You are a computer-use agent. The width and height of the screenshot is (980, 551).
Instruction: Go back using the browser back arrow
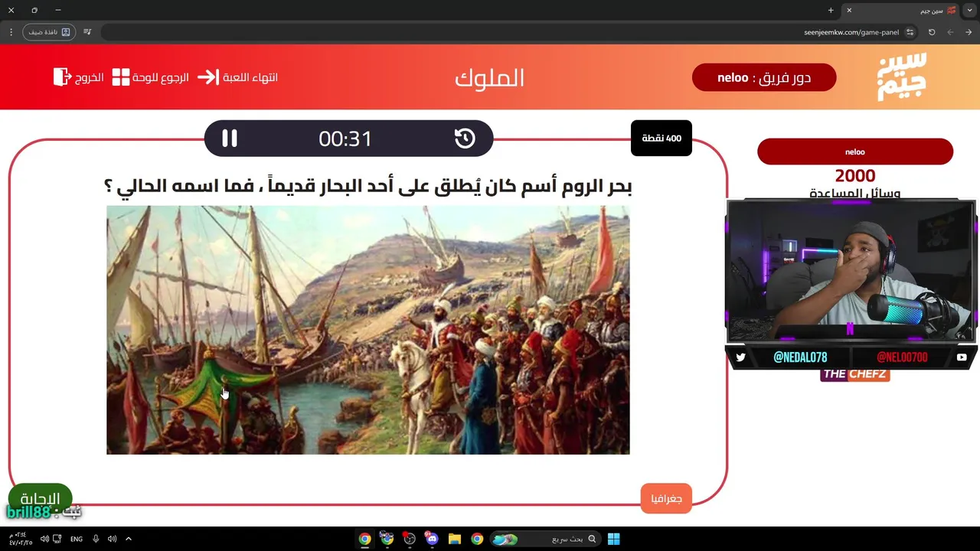[969, 32]
